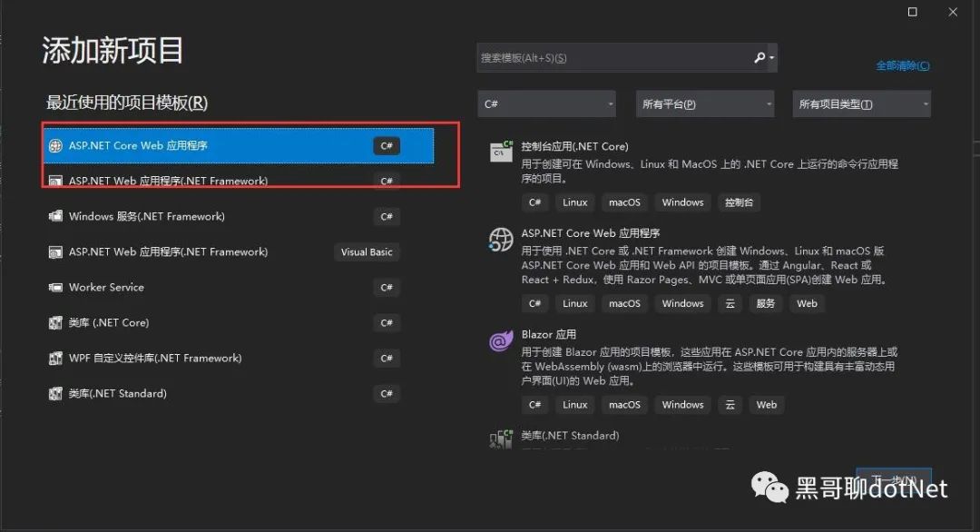Viewport: 980px width, 532px height.
Task: Open the 所有平台 platform dropdown
Action: [x=705, y=103]
